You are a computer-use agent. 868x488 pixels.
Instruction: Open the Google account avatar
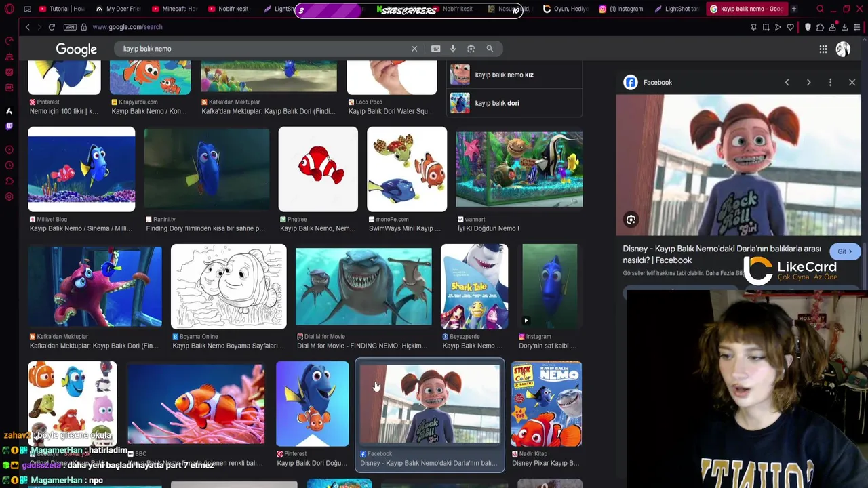click(x=843, y=49)
